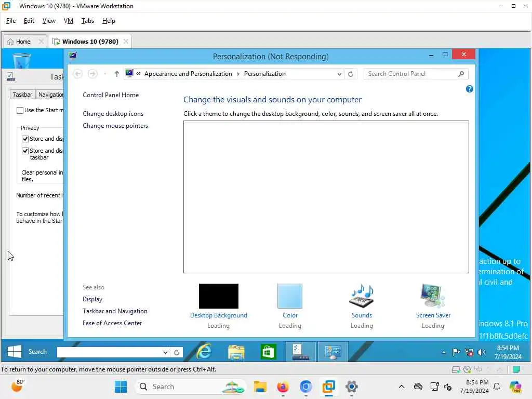Open the Color swatch setting
Viewport: 532px width, 399px height.
pos(290,296)
